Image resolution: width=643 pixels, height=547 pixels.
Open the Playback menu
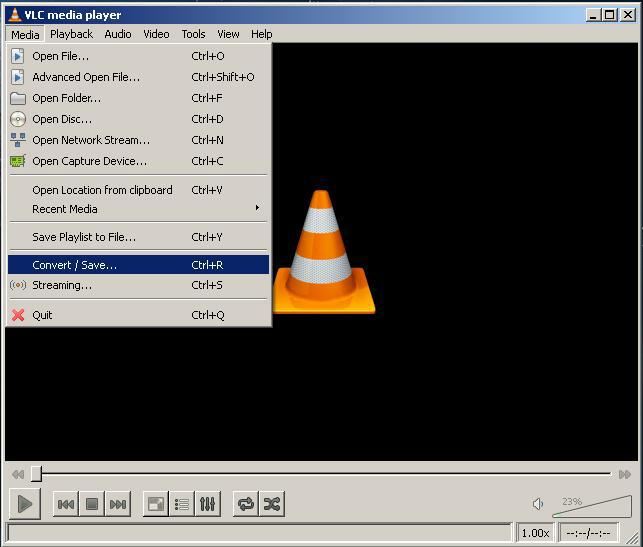pyautogui.click(x=72, y=34)
